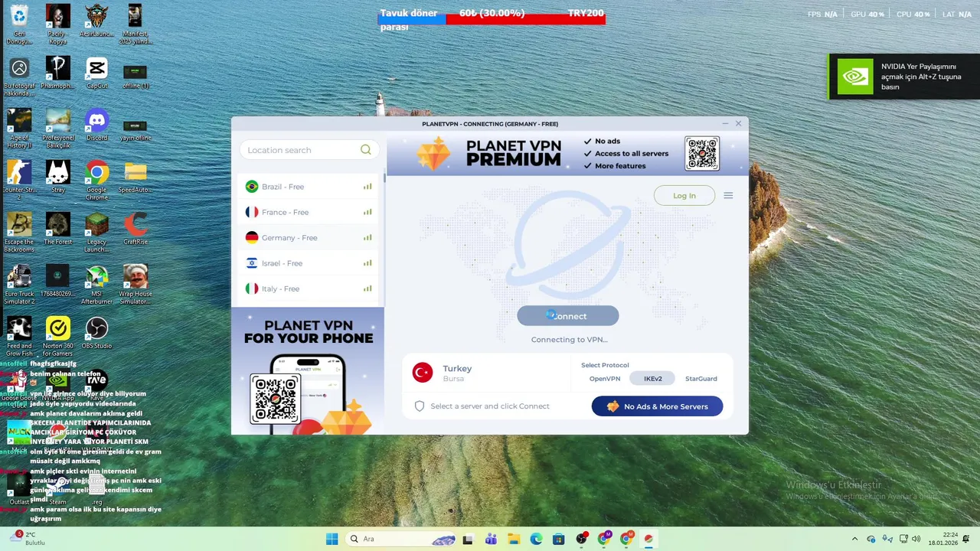Open the taskbar clock and date
Viewport: 980px width, 551px height.
click(943, 539)
